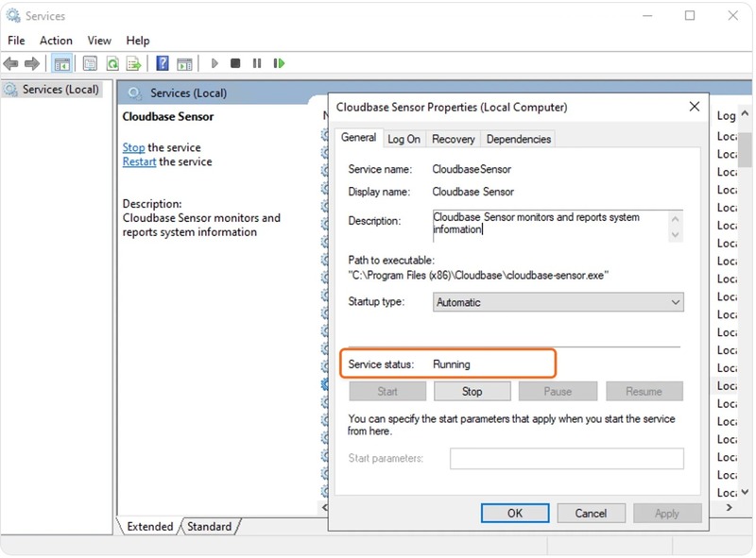The width and height of the screenshot is (756, 558).
Task: Expand the Log On tab's dropdown options
Action: (x=404, y=138)
